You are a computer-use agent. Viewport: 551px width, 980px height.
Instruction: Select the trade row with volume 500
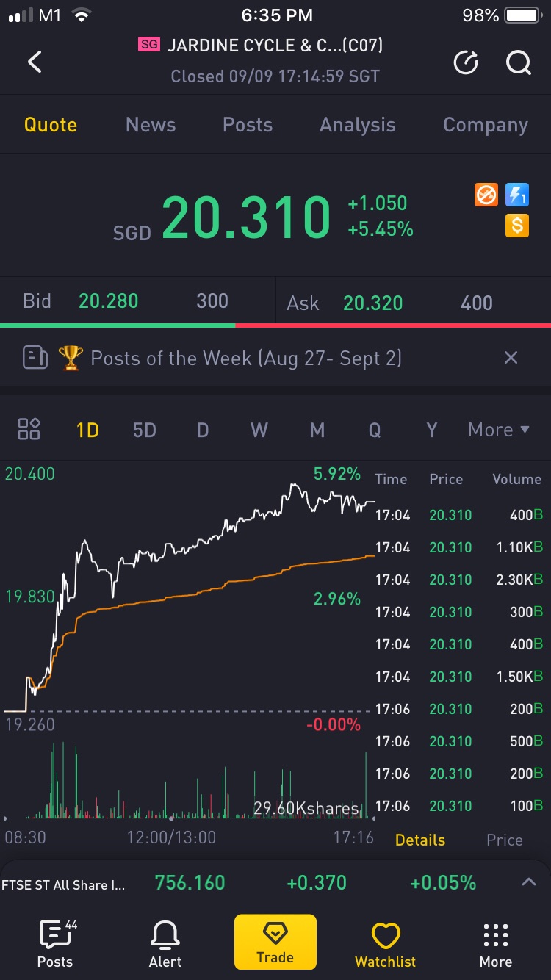459,741
